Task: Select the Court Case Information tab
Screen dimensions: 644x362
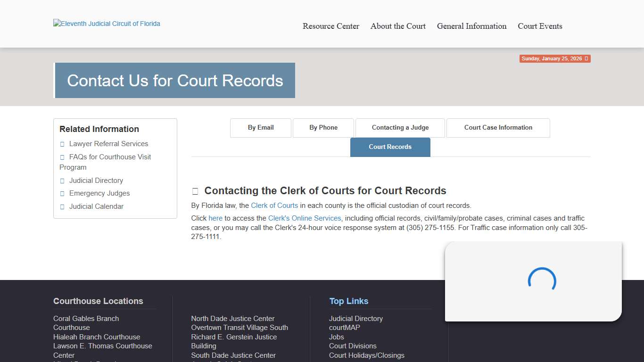Action: 498,128
